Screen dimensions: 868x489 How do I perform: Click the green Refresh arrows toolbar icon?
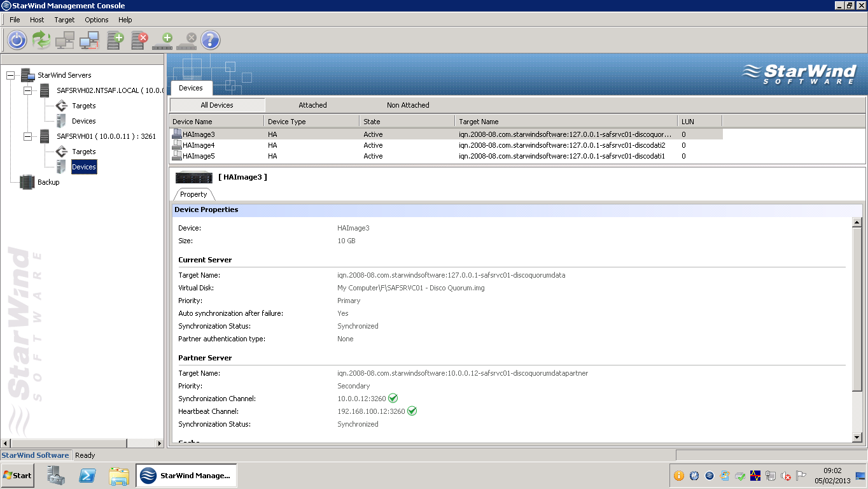click(x=41, y=40)
